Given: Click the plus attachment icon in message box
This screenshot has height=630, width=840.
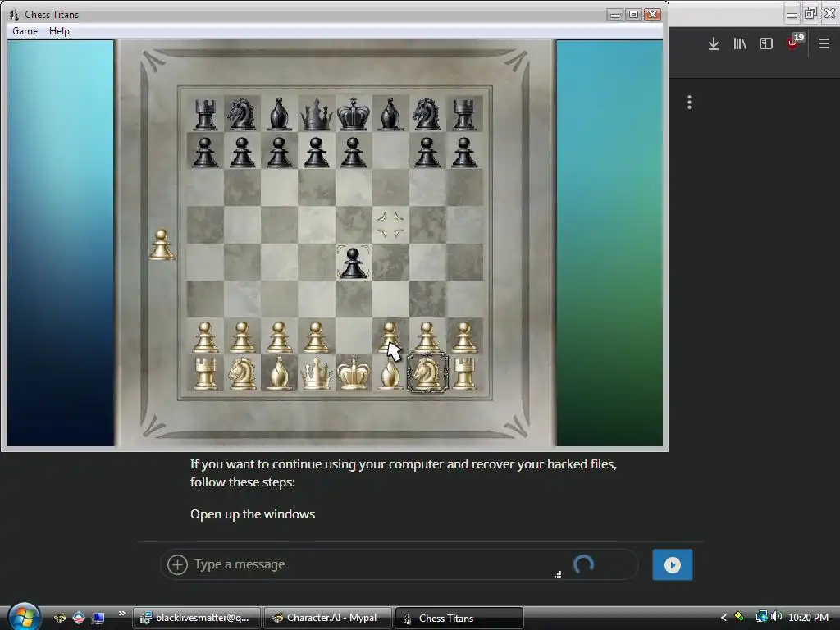Looking at the screenshot, I should coord(177,564).
